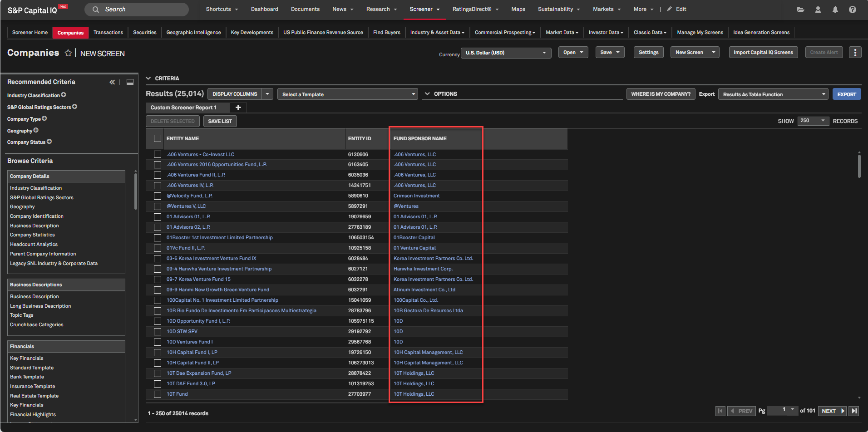Toggle the select-all checkbox in table header
Image resolution: width=868 pixels, height=432 pixels.
(158, 138)
